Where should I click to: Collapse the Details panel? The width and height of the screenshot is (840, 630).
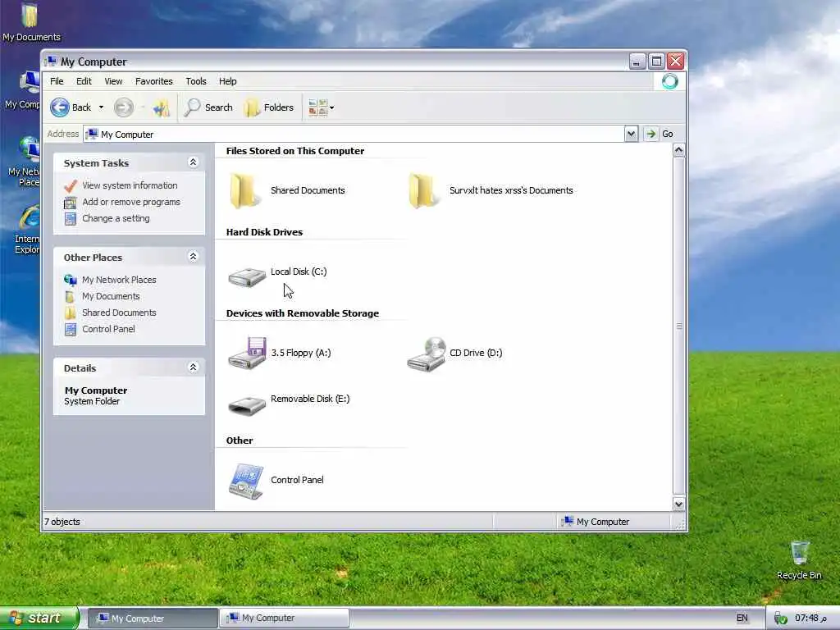194,367
